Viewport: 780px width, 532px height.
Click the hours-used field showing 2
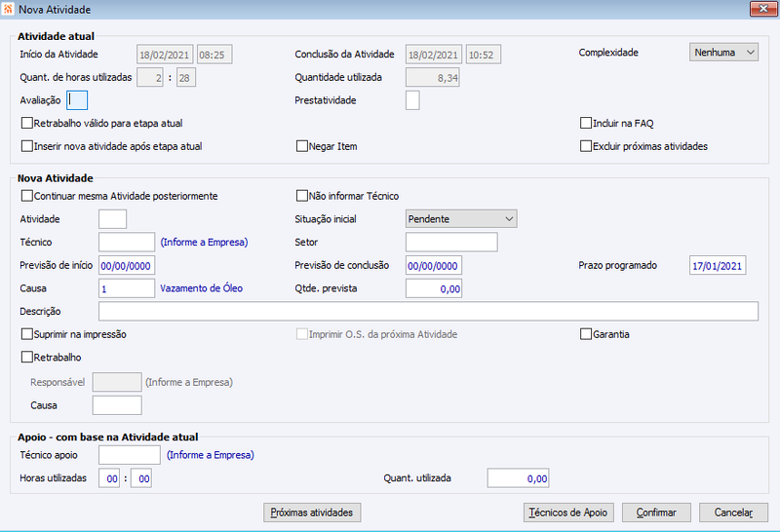pyautogui.click(x=150, y=78)
